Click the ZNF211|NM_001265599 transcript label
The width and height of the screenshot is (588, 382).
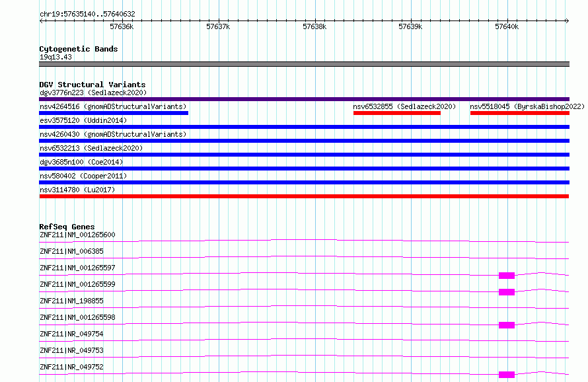[77, 284]
